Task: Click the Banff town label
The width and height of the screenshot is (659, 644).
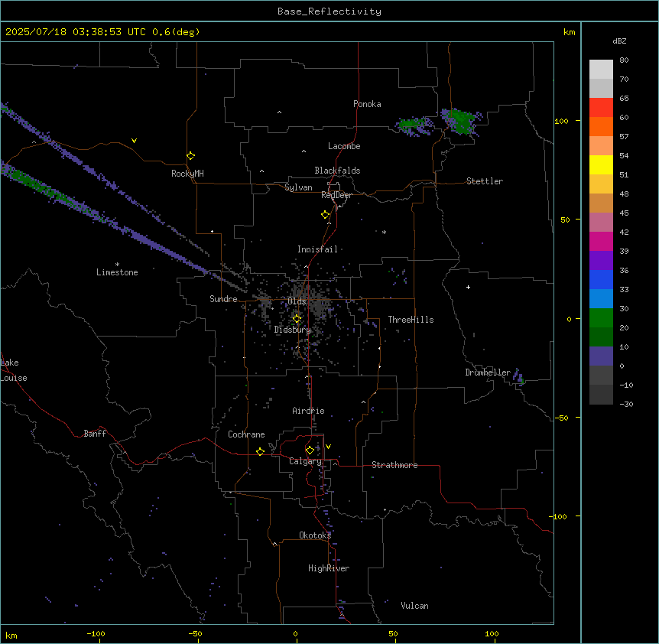Action: click(x=95, y=434)
